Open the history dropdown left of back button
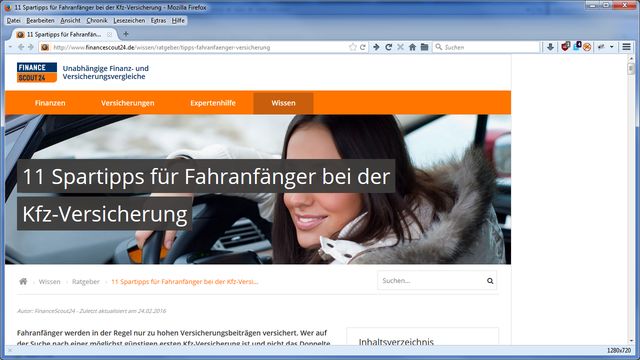Viewport: 640px width, 360px height. tap(11, 47)
